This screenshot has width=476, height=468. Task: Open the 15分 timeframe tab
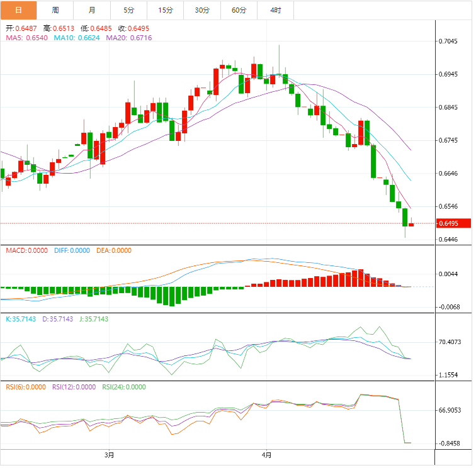tap(166, 10)
